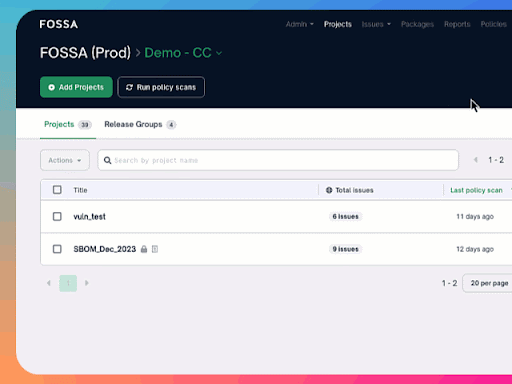Expand the Demo - CC team dropdown
Image resolution: width=512 pixels, height=384 pixels.
(183, 53)
